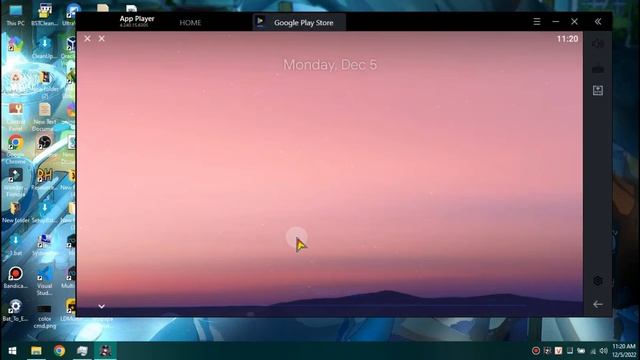Image resolution: width=640 pixels, height=360 pixels.
Task: Open the CleanUp desktop icon
Action: (44, 48)
